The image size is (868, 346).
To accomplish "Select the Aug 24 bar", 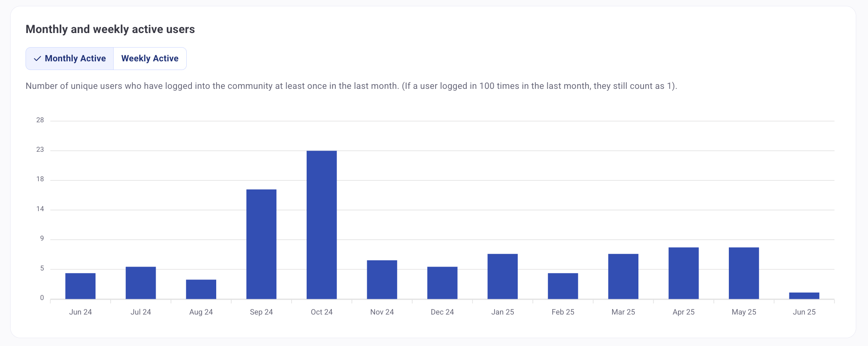I will click(201, 289).
